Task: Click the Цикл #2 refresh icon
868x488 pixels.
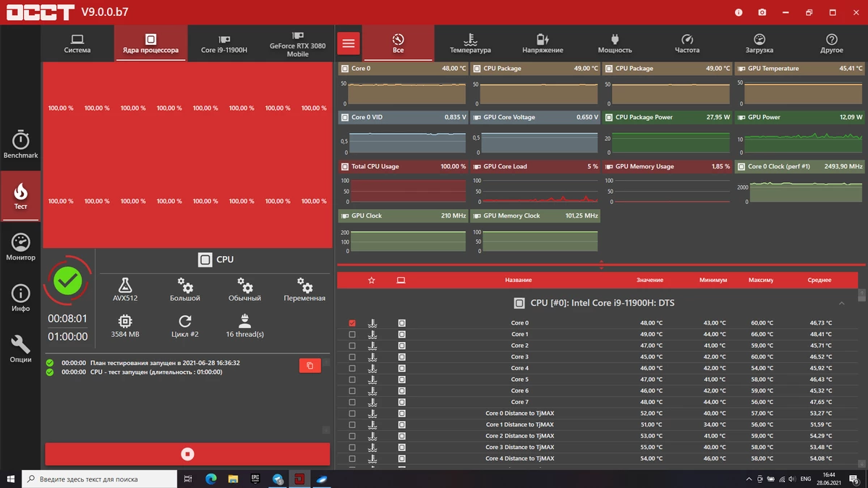Action: click(185, 321)
